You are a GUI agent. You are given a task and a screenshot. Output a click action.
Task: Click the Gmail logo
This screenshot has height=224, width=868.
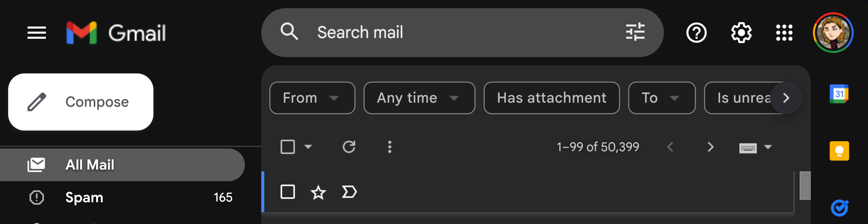[x=116, y=33]
